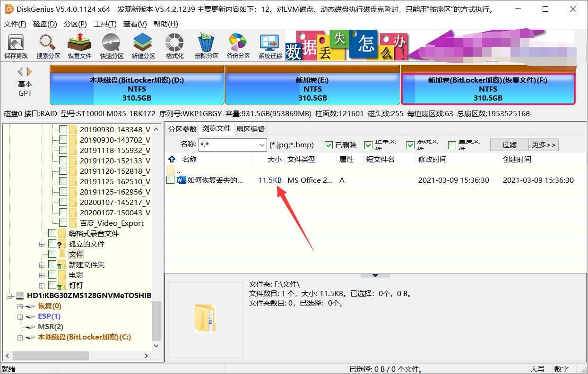The width and height of the screenshot is (588, 374).
Task: Click the 更多>> button
Action: coord(544,144)
